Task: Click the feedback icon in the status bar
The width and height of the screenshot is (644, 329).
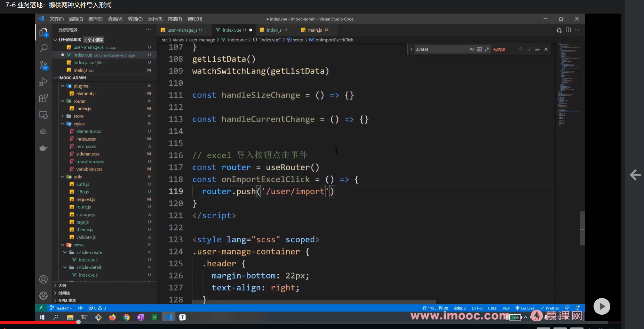Action: 567,308
